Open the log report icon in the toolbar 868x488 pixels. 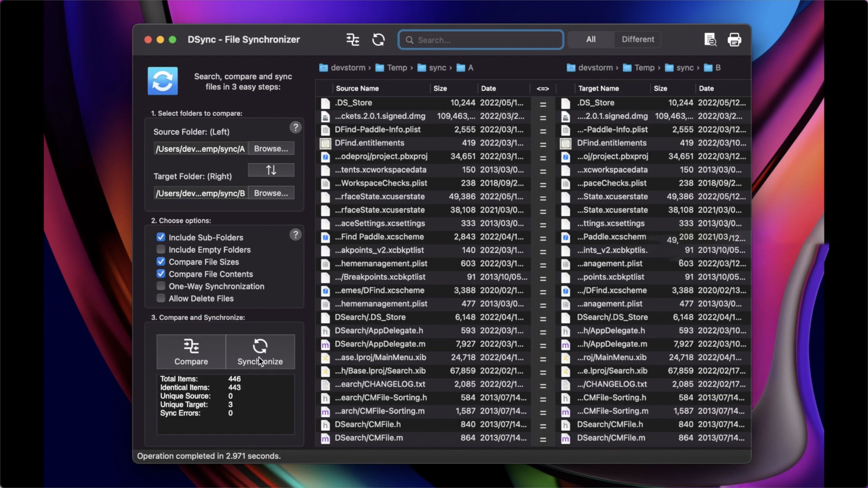pos(710,40)
